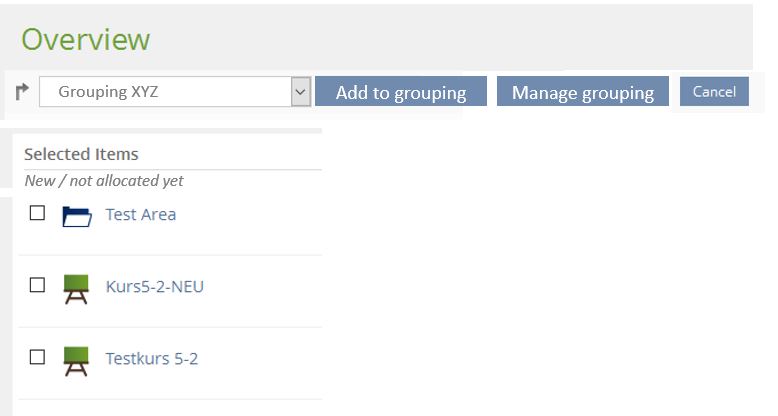
Task: Click the Manage grouping button
Action: click(582, 92)
